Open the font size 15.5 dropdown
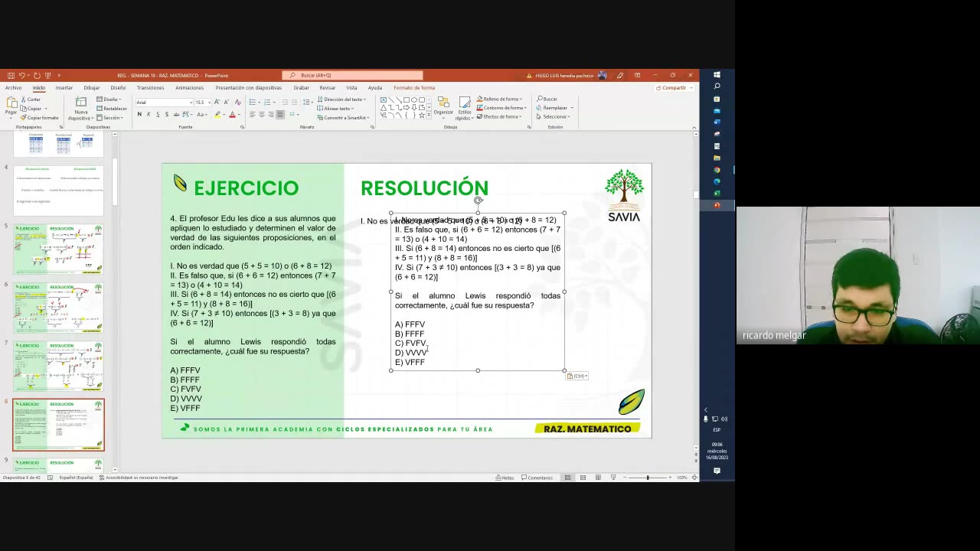Image resolution: width=980 pixels, height=551 pixels. (209, 103)
